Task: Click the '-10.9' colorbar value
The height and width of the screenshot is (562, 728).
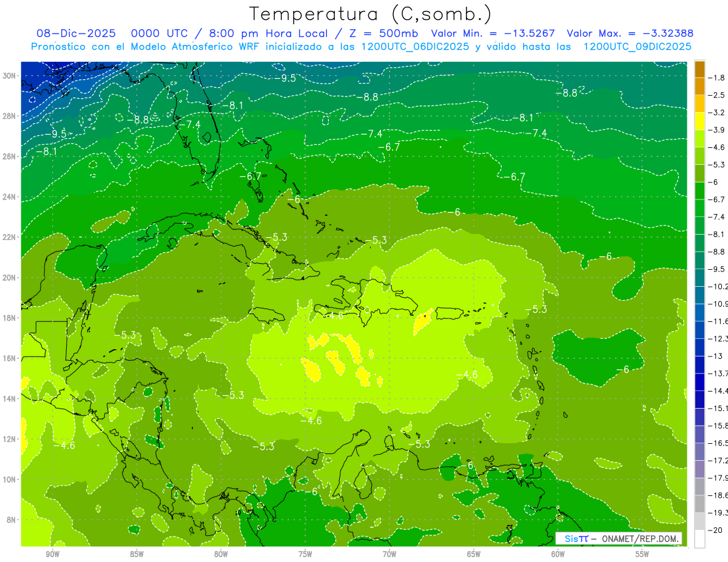Action: click(718, 304)
